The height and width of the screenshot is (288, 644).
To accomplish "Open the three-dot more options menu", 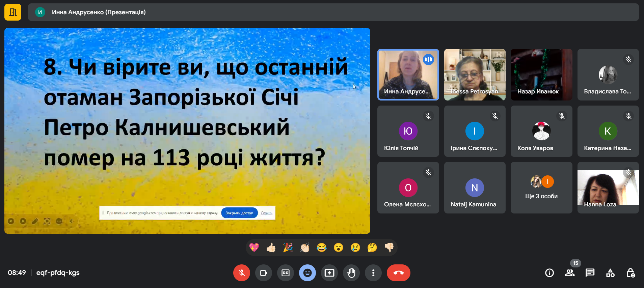I will 373,273.
